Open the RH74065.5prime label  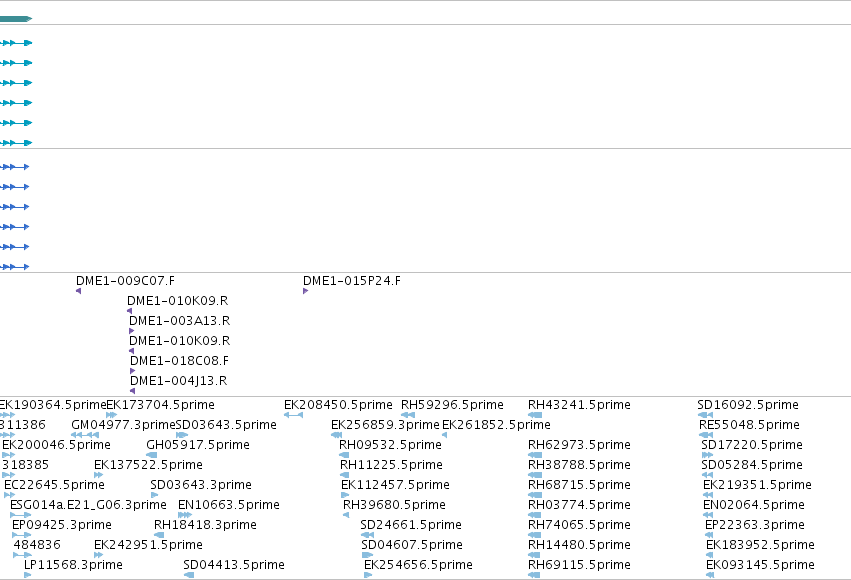pos(579,525)
